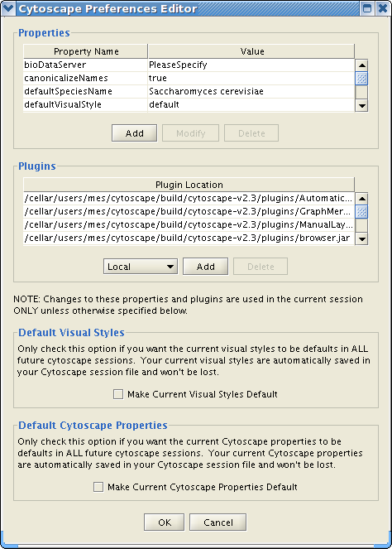
Task: Close the Cytoscape Preferences Editor window
Action: 383,8
